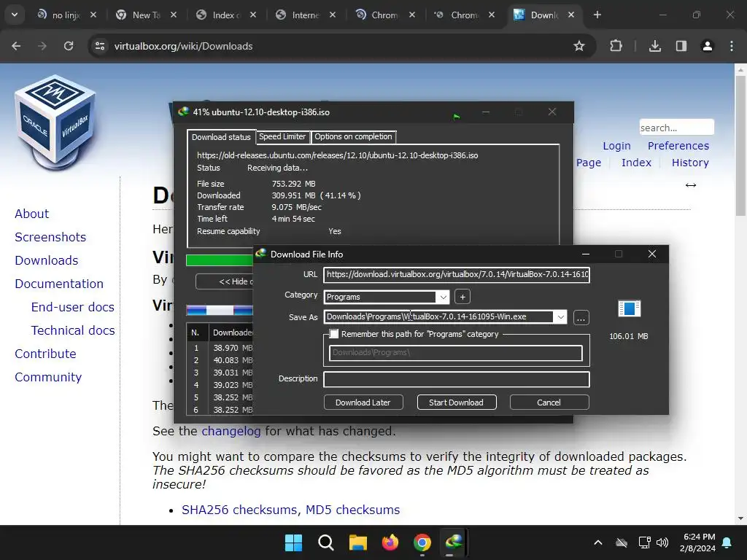The width and height of the screenshot is (747, 560).
Task: Open End-user docs link
Action: coord(72,307)
